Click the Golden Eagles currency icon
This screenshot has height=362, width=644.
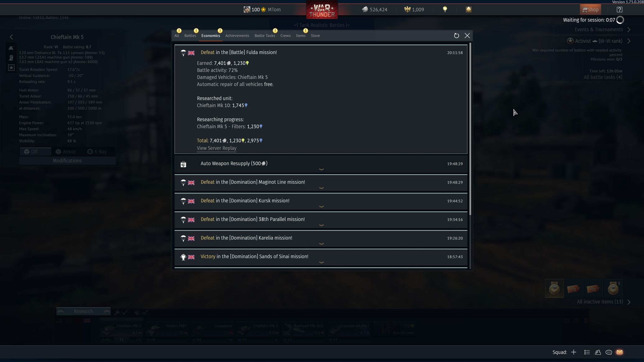[407, 10]
